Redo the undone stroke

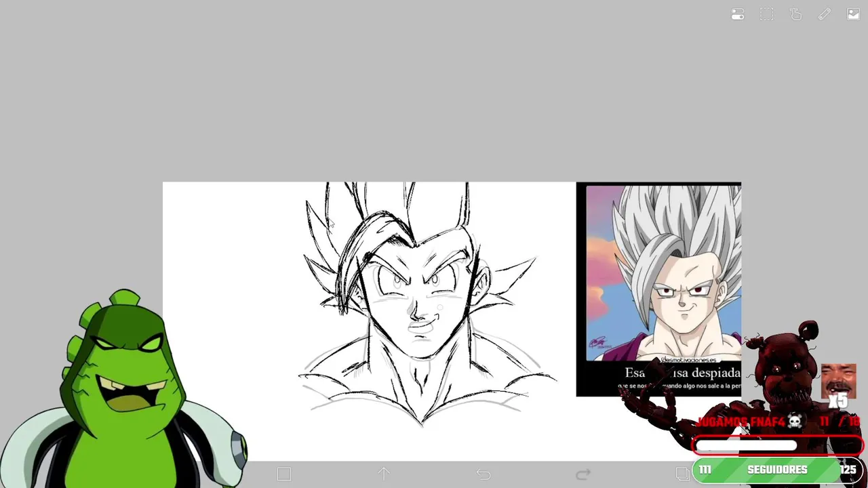pyautogui.click(x=583, y=474)
